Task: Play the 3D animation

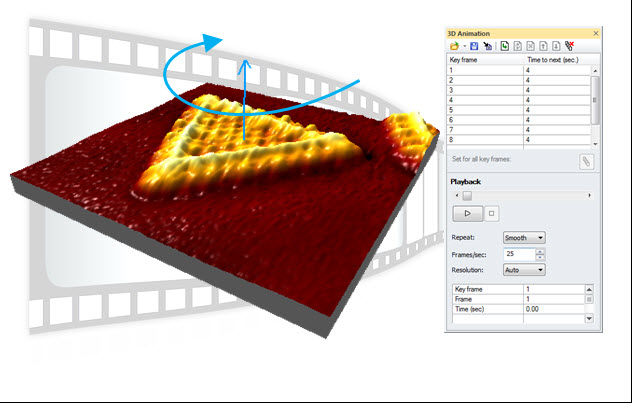Action: [468, 213]
